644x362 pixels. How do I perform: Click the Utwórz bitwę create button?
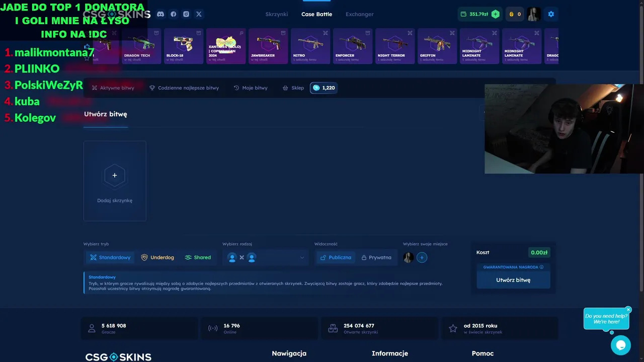(513, 280)
